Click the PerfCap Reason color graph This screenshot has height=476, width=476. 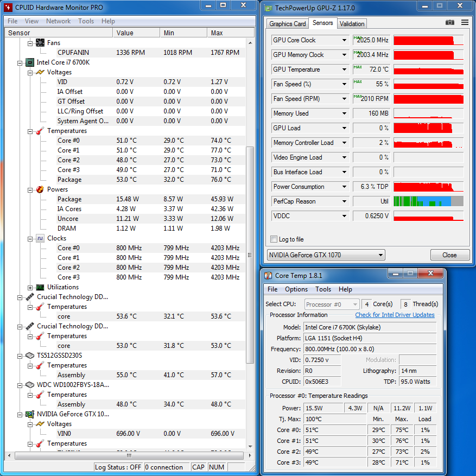pos(428,201)
